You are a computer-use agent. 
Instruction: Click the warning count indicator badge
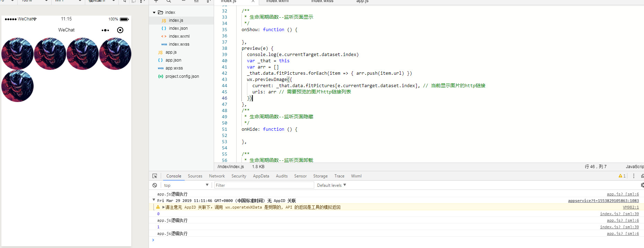point(622,176)
